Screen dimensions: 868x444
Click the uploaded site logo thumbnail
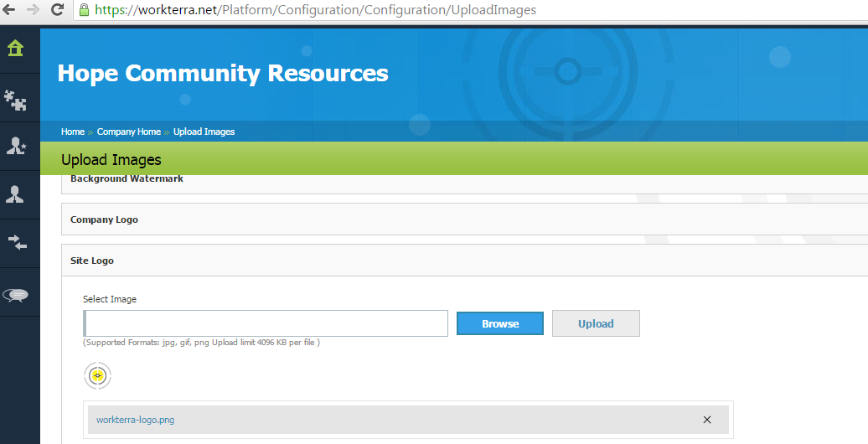(x=97, y=376)
